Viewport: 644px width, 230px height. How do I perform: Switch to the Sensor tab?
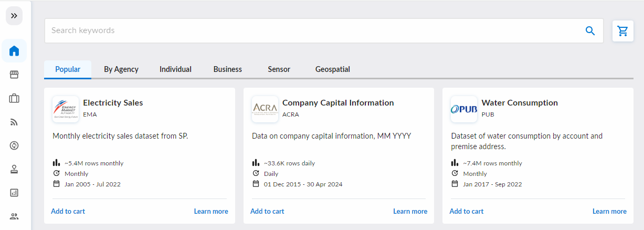tap(279, 69)
